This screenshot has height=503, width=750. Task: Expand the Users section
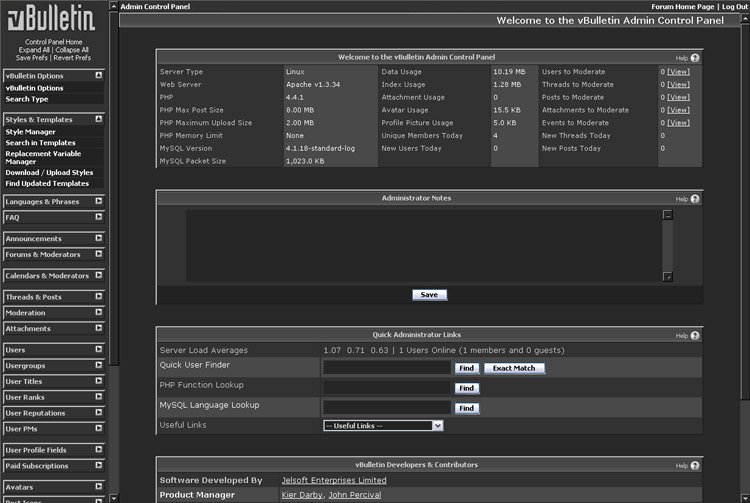pos(99,349)
